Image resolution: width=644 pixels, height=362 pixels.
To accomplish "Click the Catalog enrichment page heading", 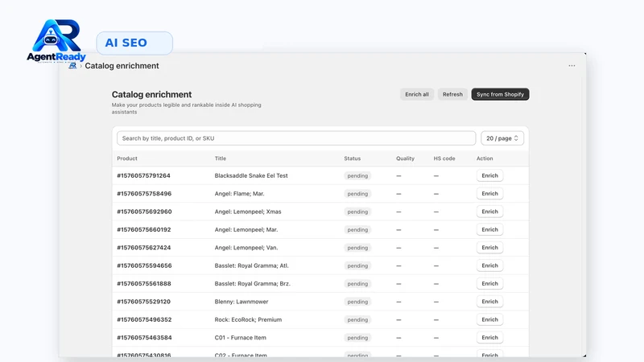I will 151,94.
